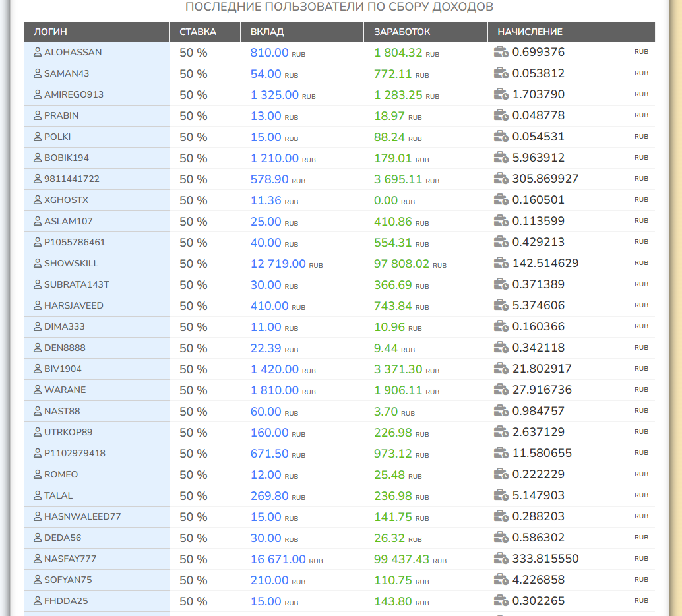Click the accrual briefcase icon beside 305.869927
Viewport: 682px width, 616px height.
[x=501, y=178]
